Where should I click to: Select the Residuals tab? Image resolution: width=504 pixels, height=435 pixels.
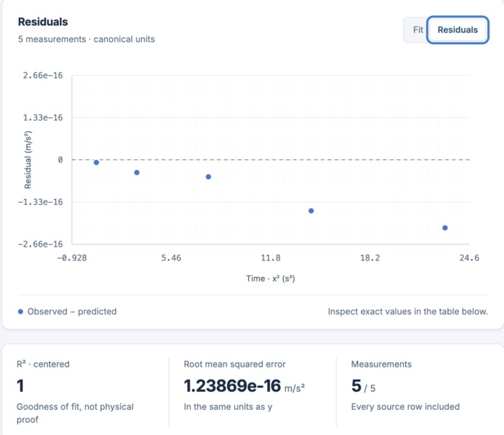click(458, 30)
